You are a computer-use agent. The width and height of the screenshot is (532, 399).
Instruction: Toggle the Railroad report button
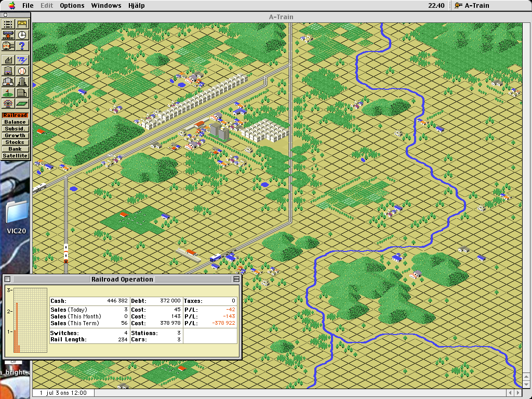15,115
